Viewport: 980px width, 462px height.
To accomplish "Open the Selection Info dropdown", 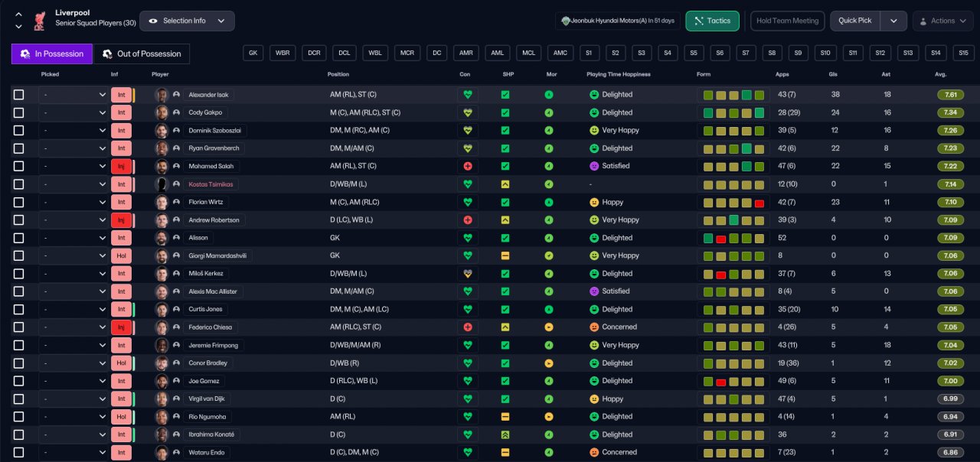I will click(x=187, y=21).
